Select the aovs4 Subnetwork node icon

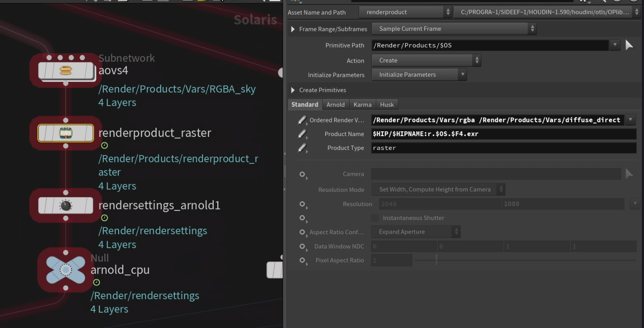(65, 70)
